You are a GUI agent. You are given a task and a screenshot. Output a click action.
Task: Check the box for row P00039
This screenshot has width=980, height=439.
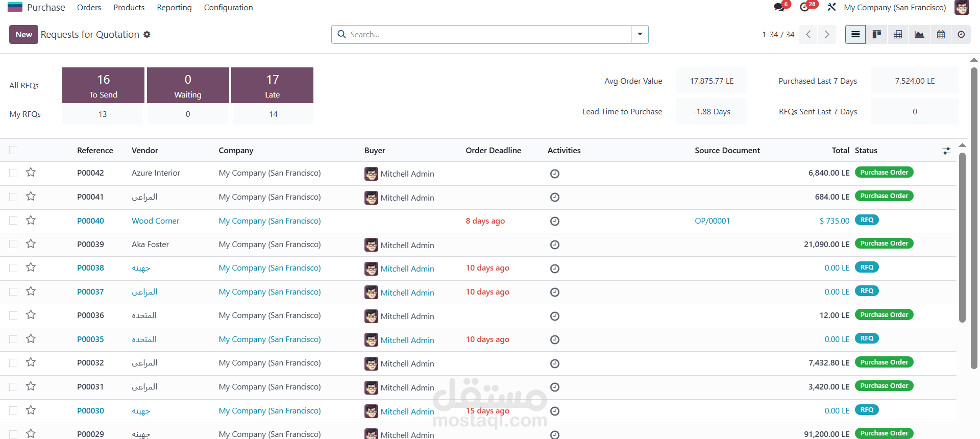[13, 245]
